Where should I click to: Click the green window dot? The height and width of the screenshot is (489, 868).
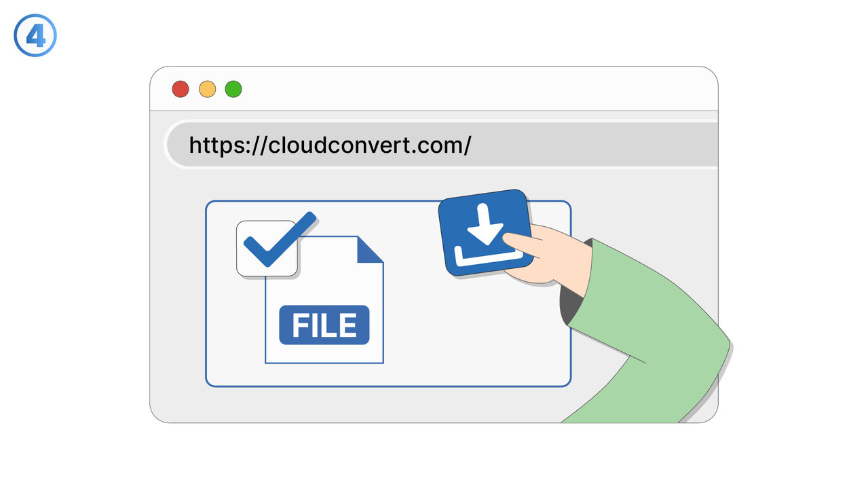[x=233, y=89]
